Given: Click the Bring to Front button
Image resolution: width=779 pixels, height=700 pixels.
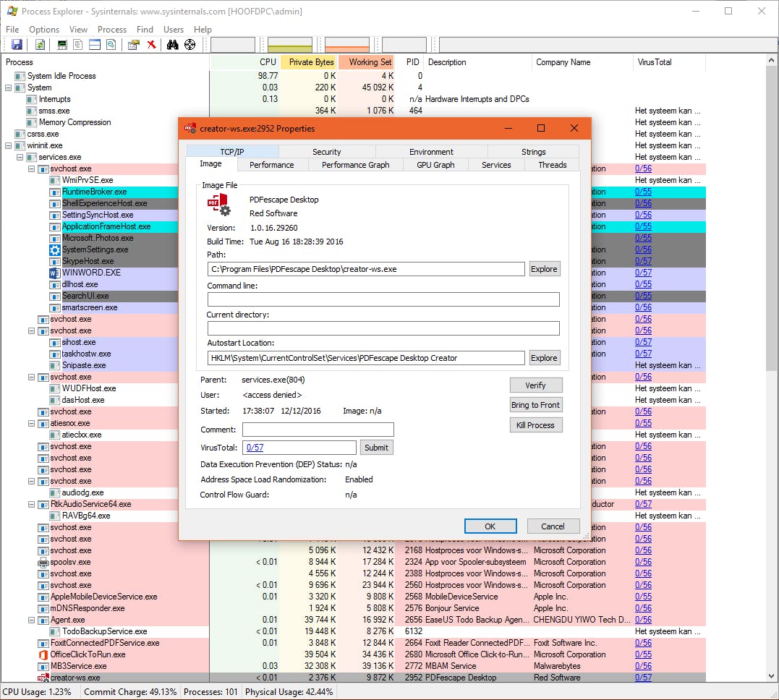Looking at the screenshot, I should tap(535, 406).
